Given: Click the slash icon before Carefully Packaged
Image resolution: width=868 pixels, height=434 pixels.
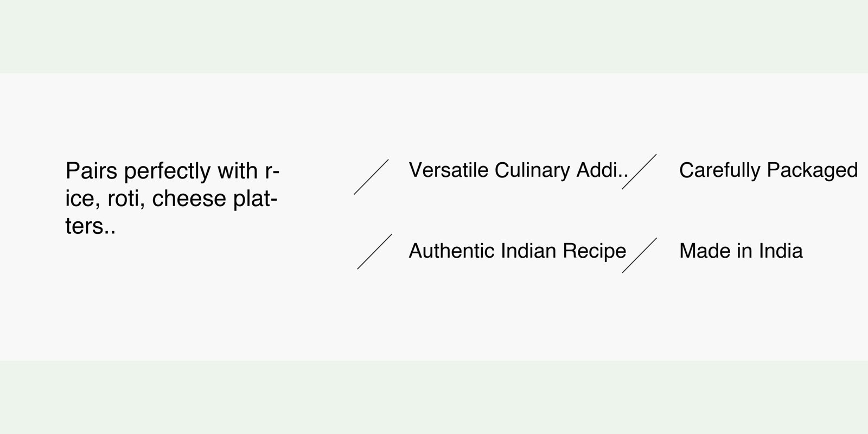Looking at the screenshot, I should click(639, 171).
